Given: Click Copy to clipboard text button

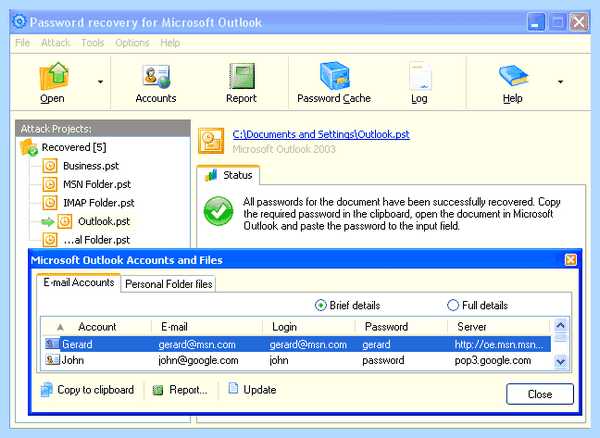Looking at the screenshot, I should [x=96, y=390].
